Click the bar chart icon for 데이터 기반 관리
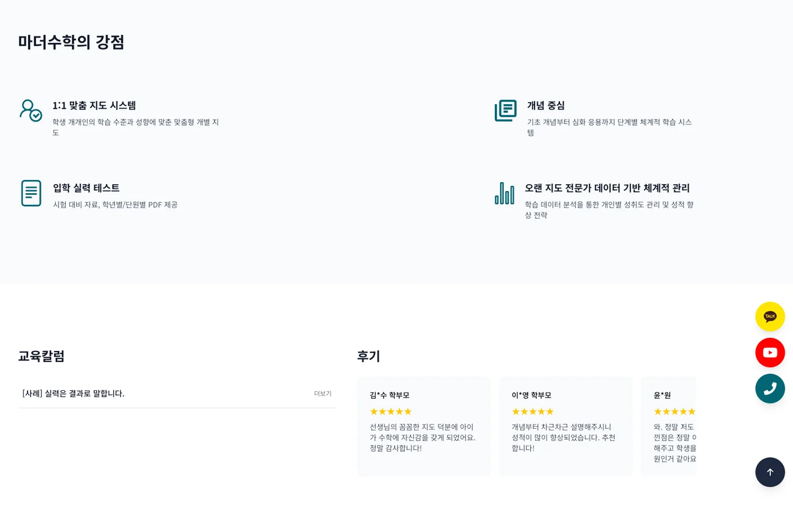Viewport: 793px width, 532px height. point(504,193)
